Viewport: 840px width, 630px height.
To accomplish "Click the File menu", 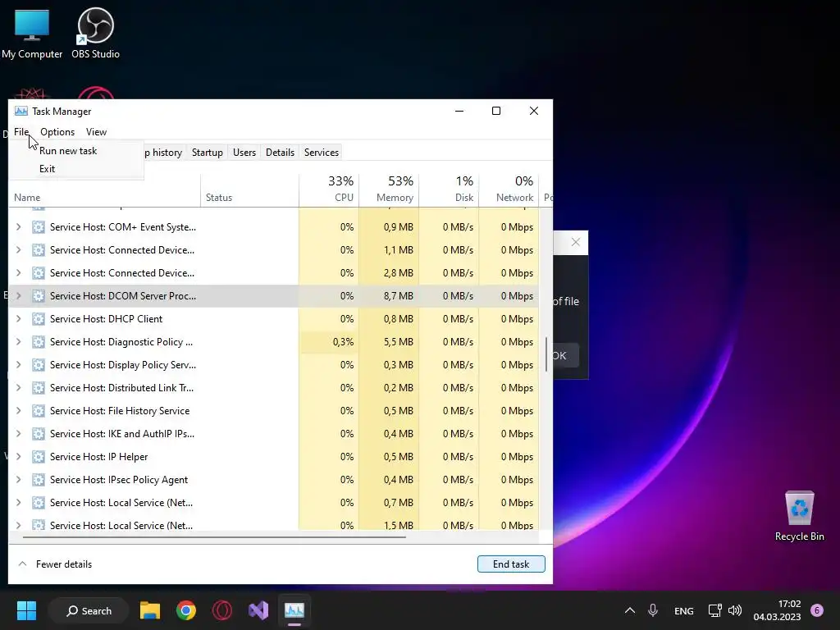I will pyautogui.click(x=21, y=132).
